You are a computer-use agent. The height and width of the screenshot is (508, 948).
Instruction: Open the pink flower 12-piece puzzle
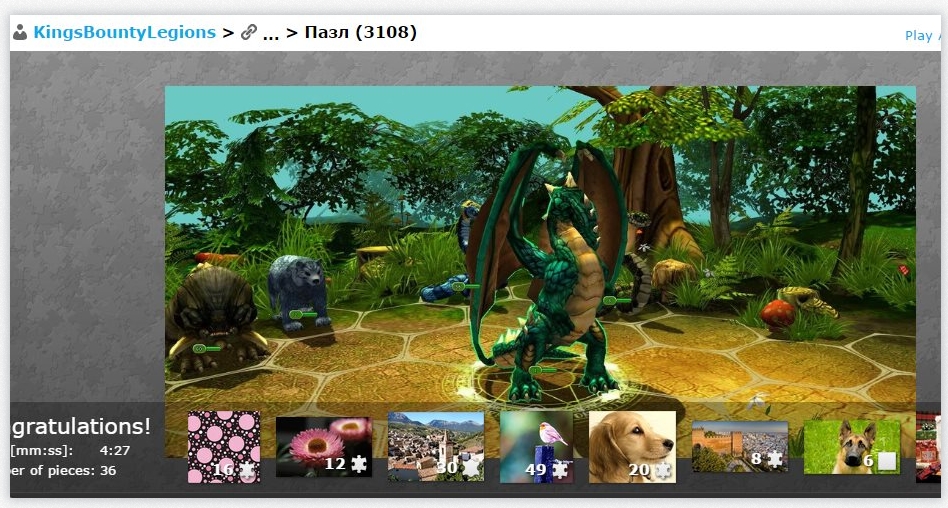pos(324,446)
